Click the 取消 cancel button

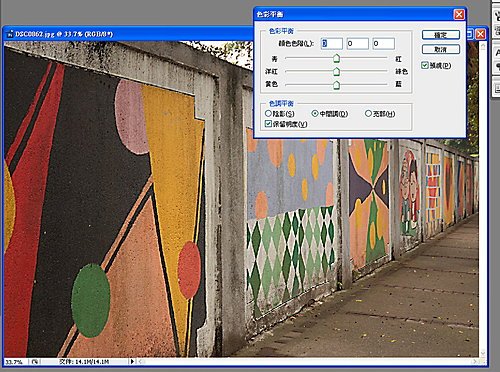pyautogui.click(x=441, y=49)
